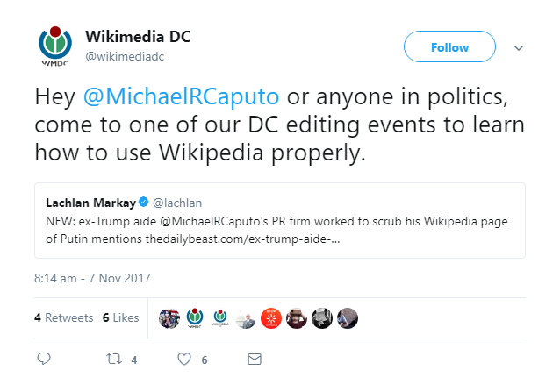View the 4 Retweets list
This screenshot has width=560, height=392.
coord(63,317)
